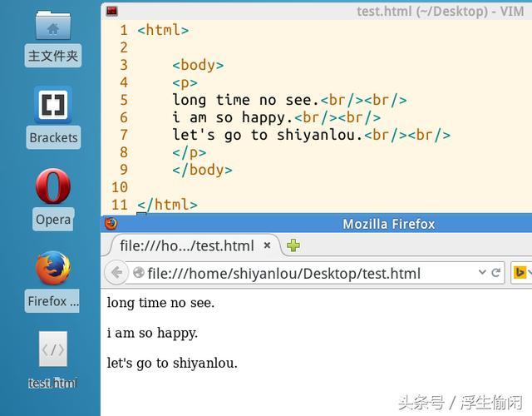Click the </p> tag on line 8
The height and width of the screenshot is (416, 532).
click(190, 152)
